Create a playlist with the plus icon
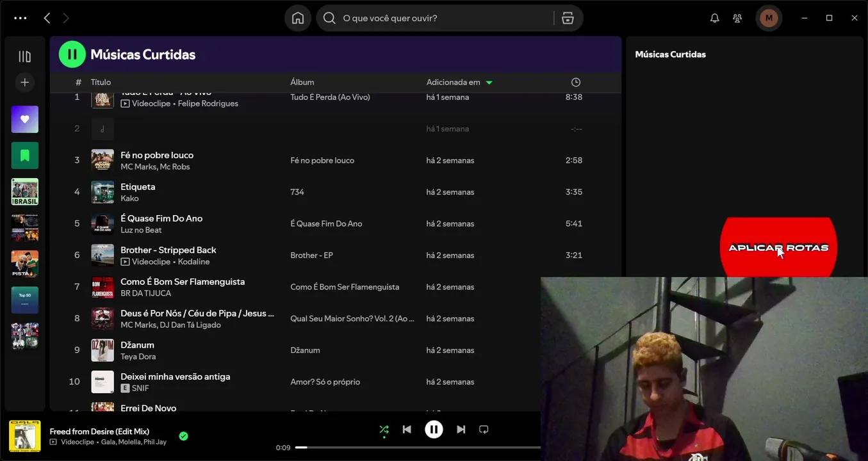 [25, 82]
